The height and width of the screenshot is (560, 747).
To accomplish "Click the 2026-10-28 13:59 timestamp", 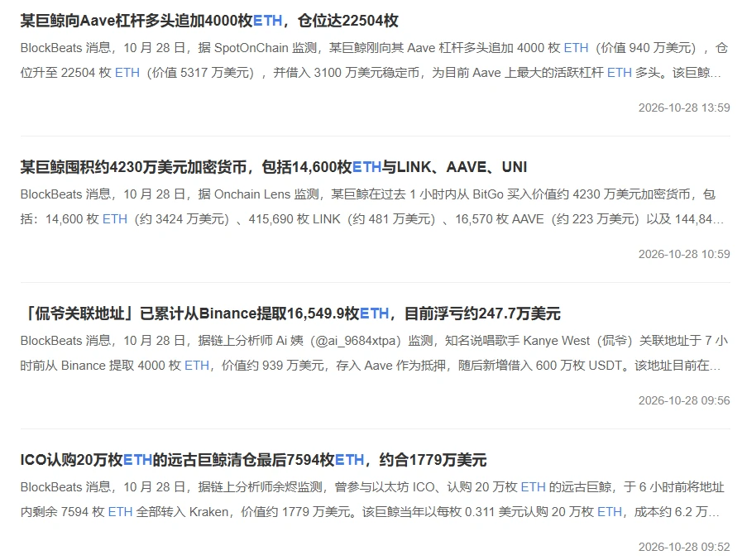I will point(684,108).
